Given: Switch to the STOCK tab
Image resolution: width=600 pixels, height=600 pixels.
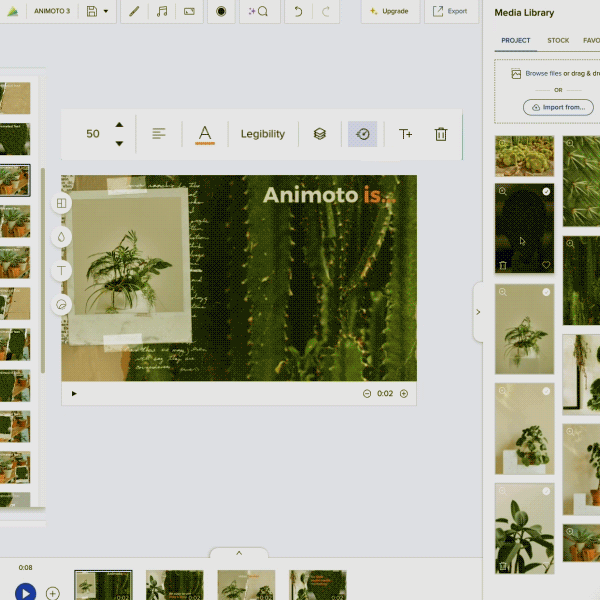Looking at the screenshot, I should click(x=558, y=41).
